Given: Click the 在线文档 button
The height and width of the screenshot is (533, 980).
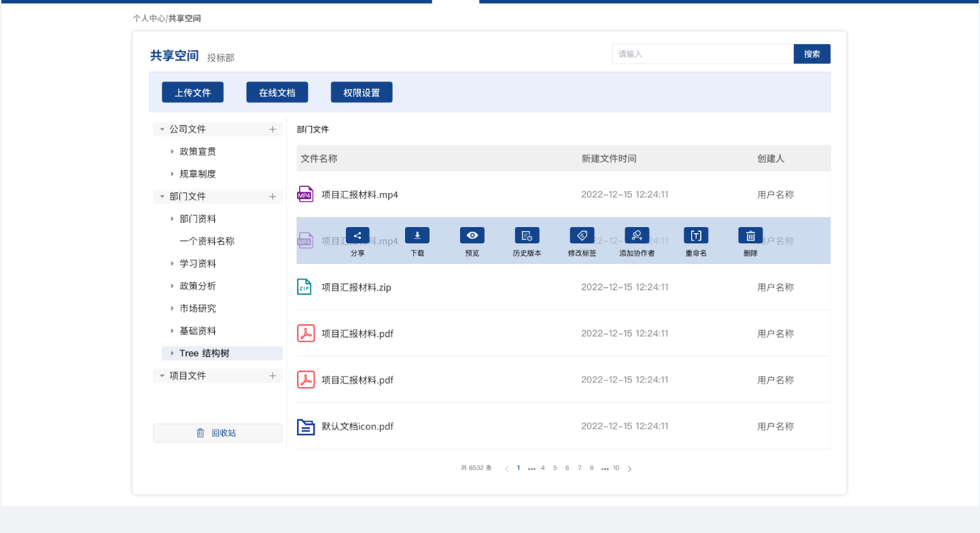Looking at the screenshot, I should click(x=277, y=92).
